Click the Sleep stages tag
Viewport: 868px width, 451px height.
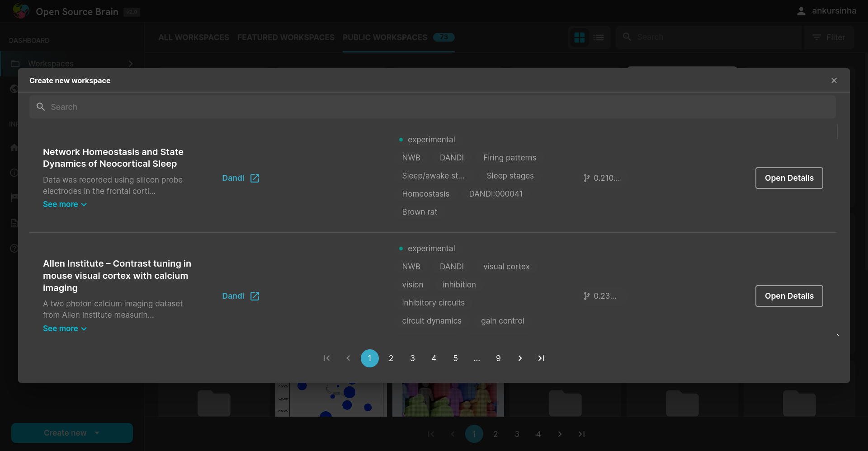510,176
